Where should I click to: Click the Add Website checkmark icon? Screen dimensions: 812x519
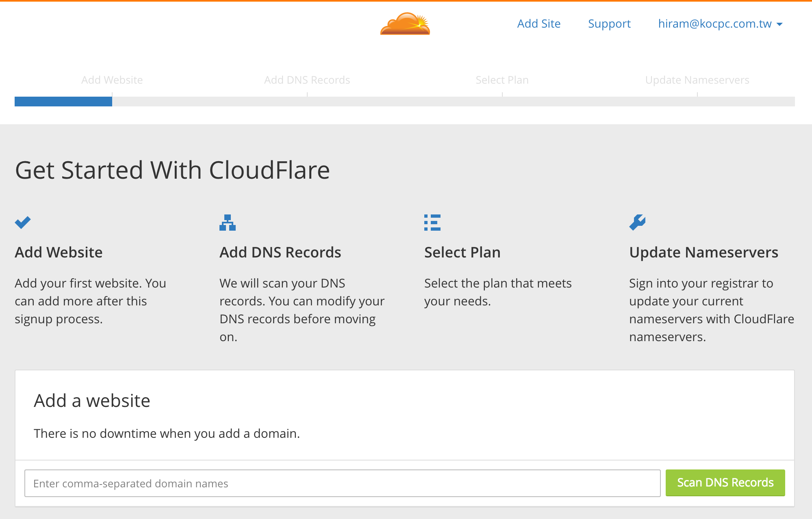(x=23, y=223)
